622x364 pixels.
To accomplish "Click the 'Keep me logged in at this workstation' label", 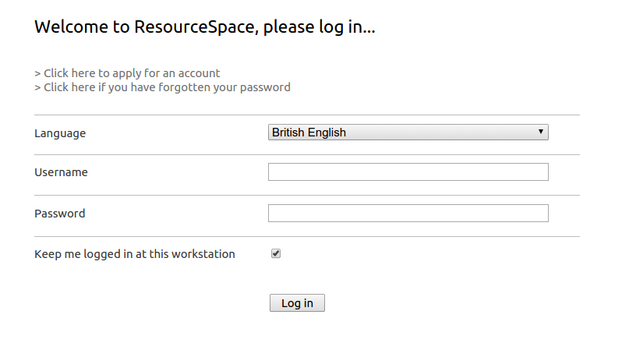I will pyautogui.click(x=135, y=254).
